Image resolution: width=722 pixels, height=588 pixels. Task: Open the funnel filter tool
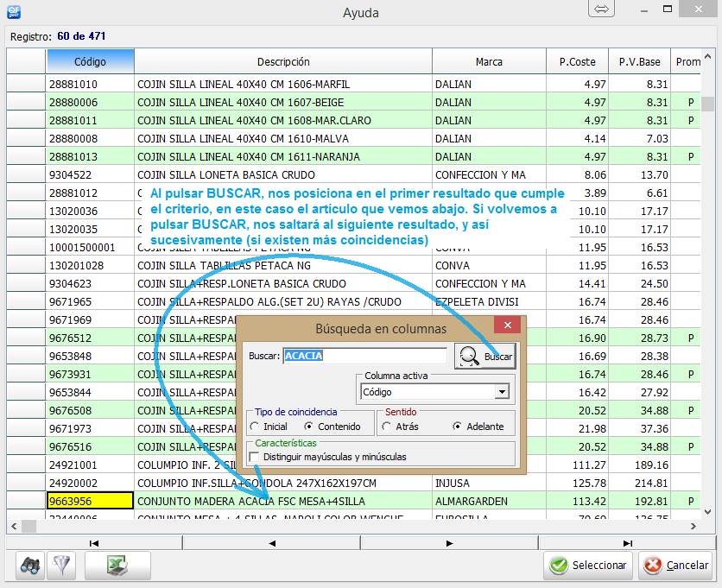[x=61, y=565]
